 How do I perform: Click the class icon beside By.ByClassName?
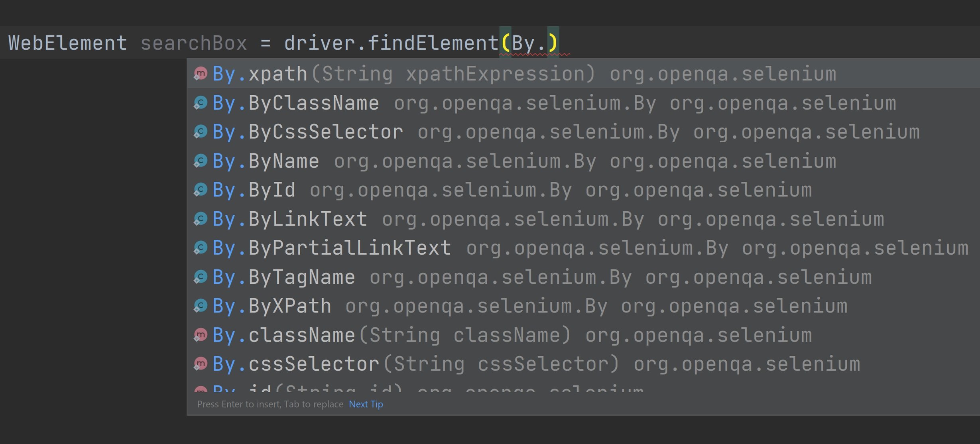click(x=201, y=102)
